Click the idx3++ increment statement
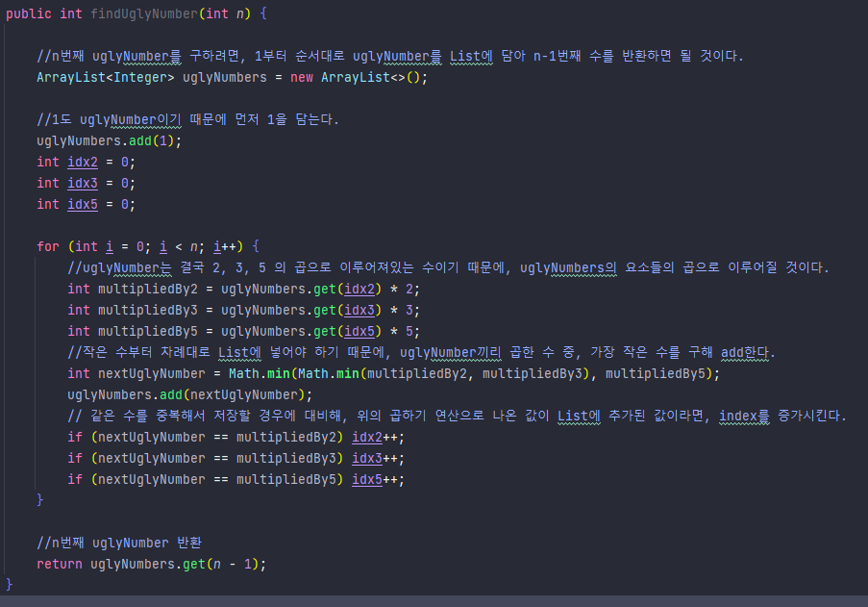Screen dimensions: 868x607 coord(378,459)
